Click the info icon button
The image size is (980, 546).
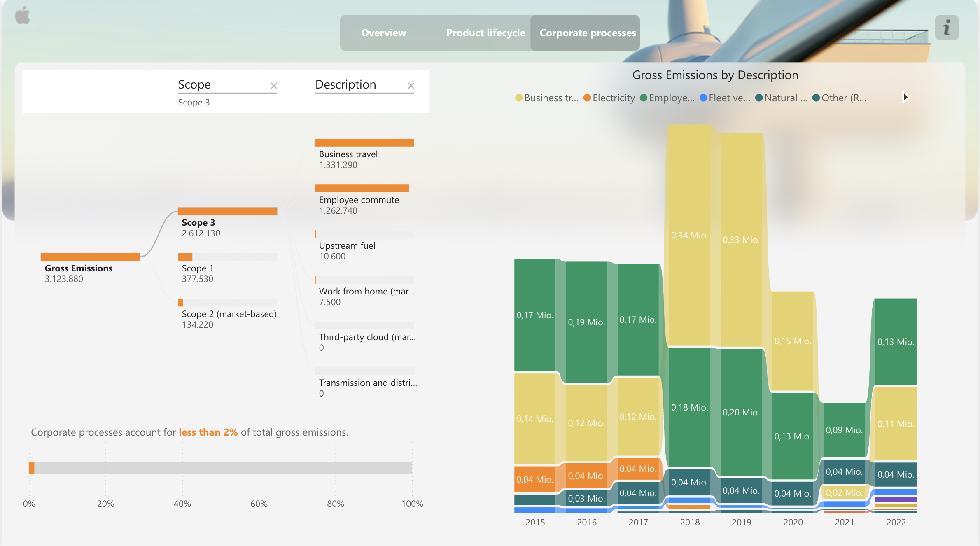[947, 28]
